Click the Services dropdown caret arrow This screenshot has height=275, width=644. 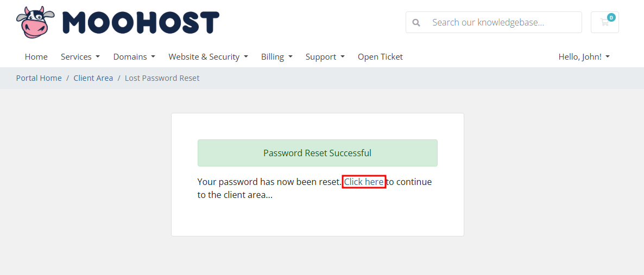pos(98,56)
